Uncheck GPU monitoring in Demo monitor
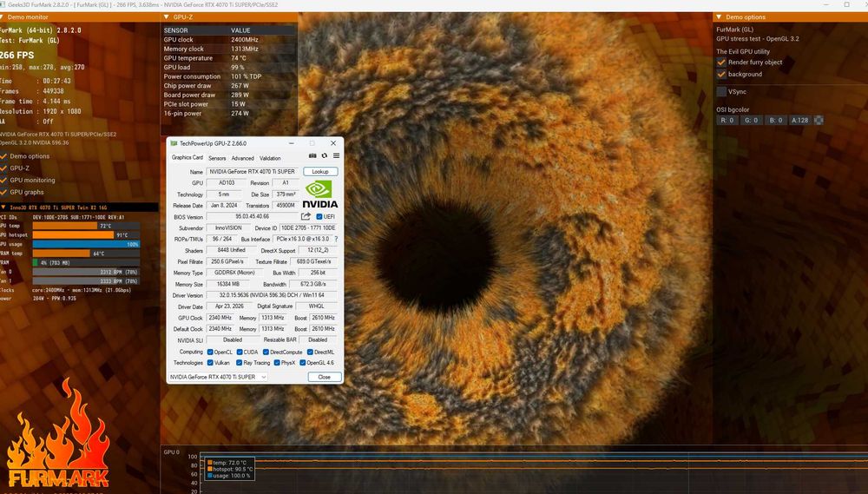 click(3, 180)
